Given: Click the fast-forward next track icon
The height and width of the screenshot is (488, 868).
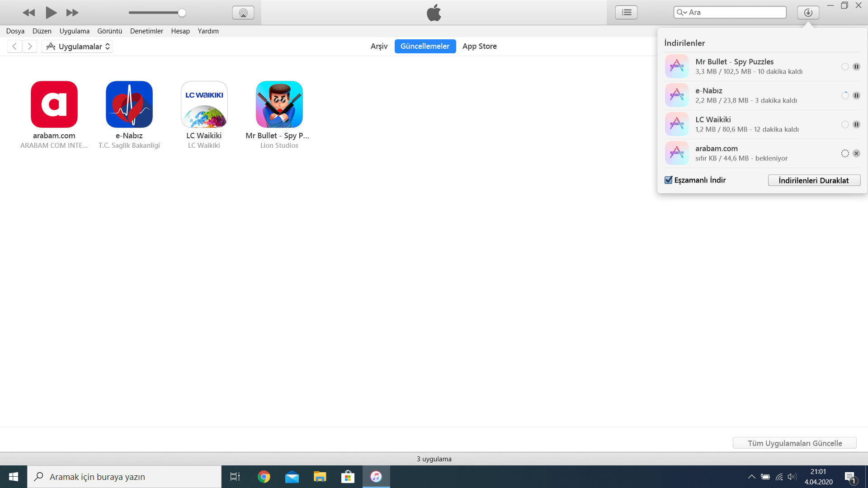Looking at the screenshot, I should [x=72, y=13].
